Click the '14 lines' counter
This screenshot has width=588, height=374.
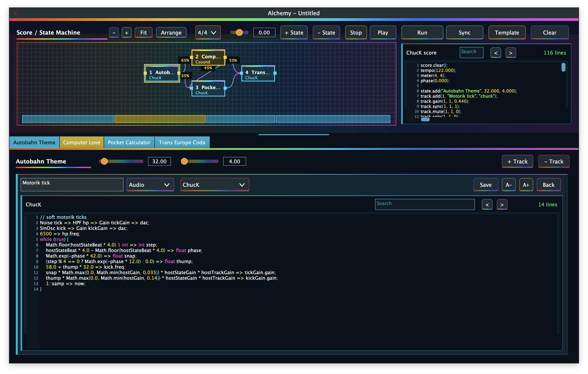pyautogui.click(x=548, y=204)
